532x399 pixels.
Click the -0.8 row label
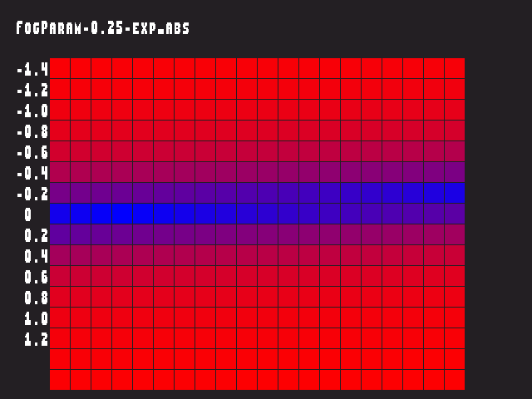[32, 131]
